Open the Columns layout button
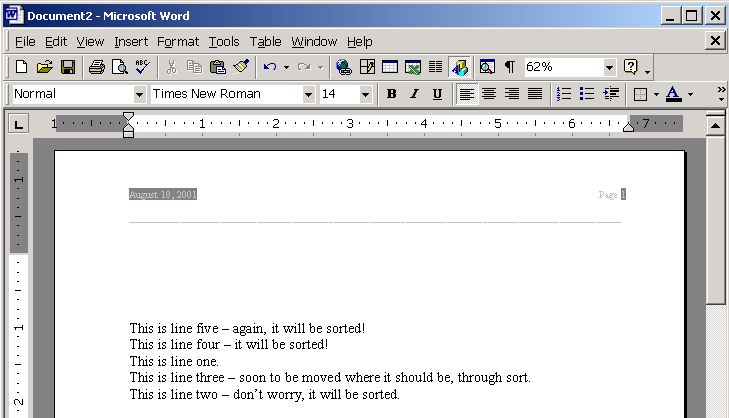This screenshot has height=418, width=729. coord(436,67)
